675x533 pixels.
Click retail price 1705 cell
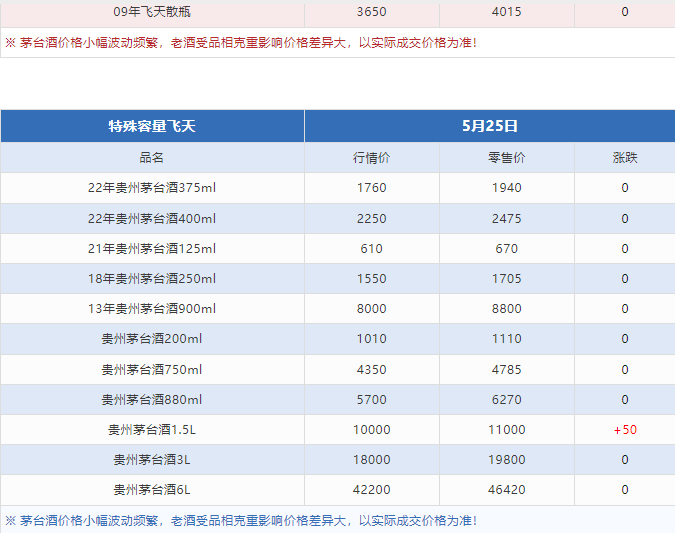(507, 279)
